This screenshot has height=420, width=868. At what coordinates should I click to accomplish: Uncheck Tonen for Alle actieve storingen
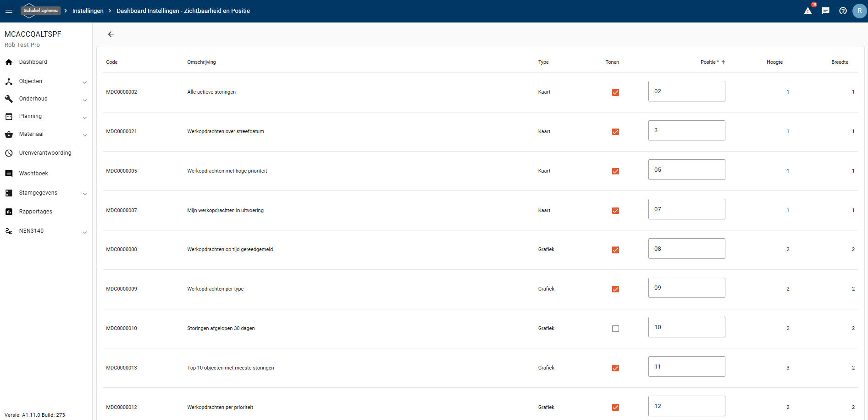[x=615, y=92]
